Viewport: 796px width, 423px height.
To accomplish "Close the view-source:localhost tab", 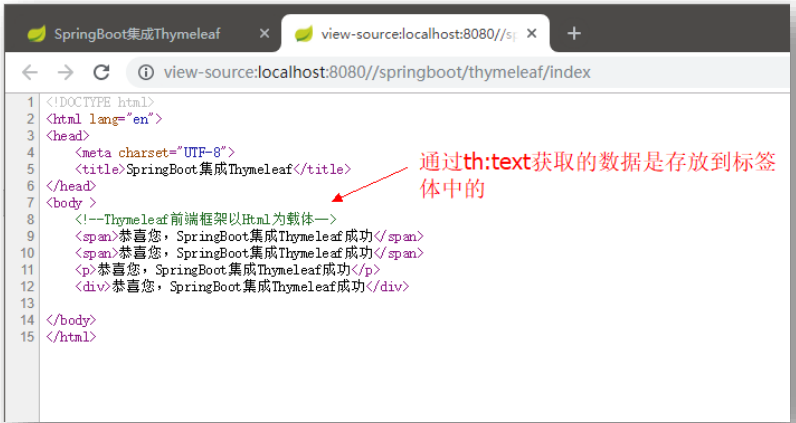I will tap(532, 34).
